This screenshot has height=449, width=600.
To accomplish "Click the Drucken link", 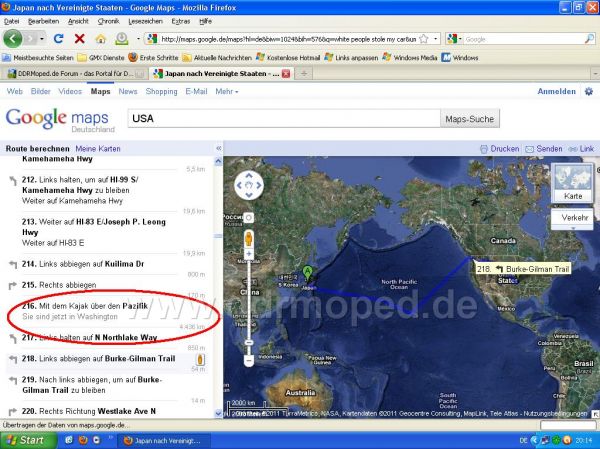I will pyautogui.click(x=505, y=149).
